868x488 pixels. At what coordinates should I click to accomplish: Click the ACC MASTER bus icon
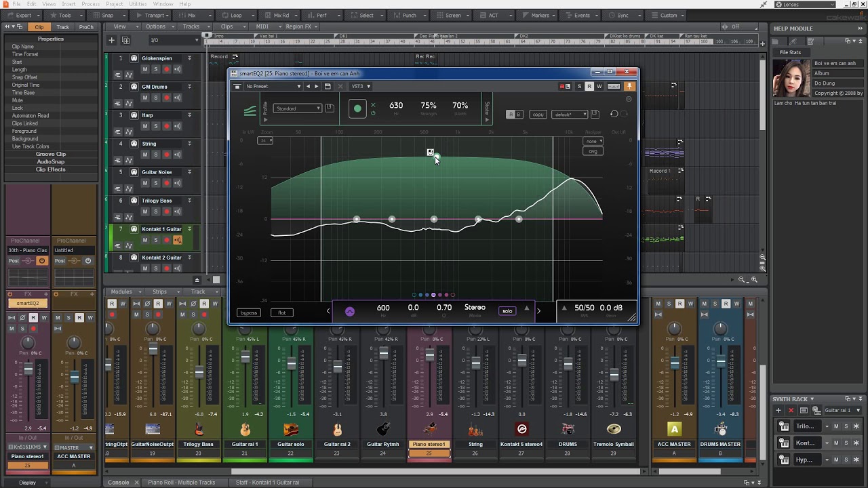coord(674,428)
